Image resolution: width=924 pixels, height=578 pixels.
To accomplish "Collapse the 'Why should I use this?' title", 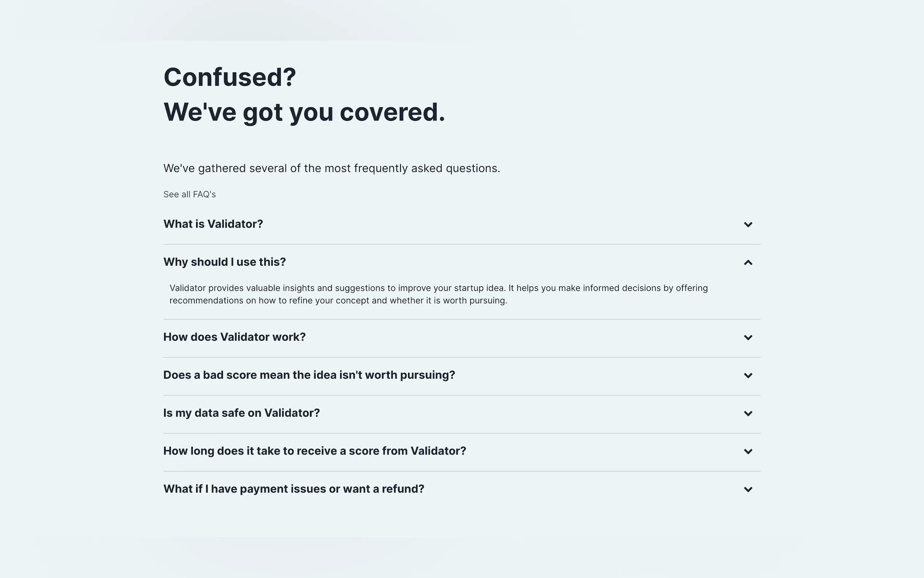I will pos(224,262).
